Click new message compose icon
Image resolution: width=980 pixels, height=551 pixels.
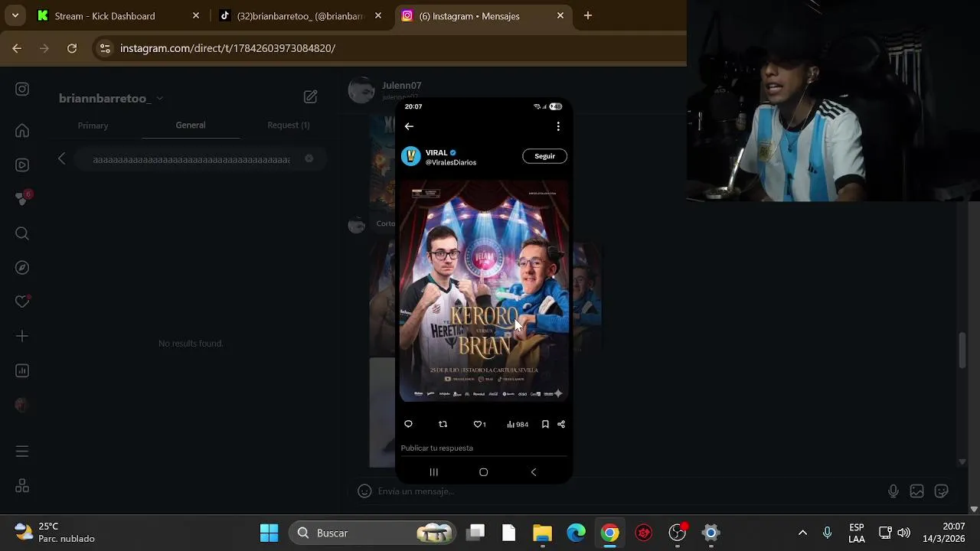pyautogui.click(x=310, y=96)
